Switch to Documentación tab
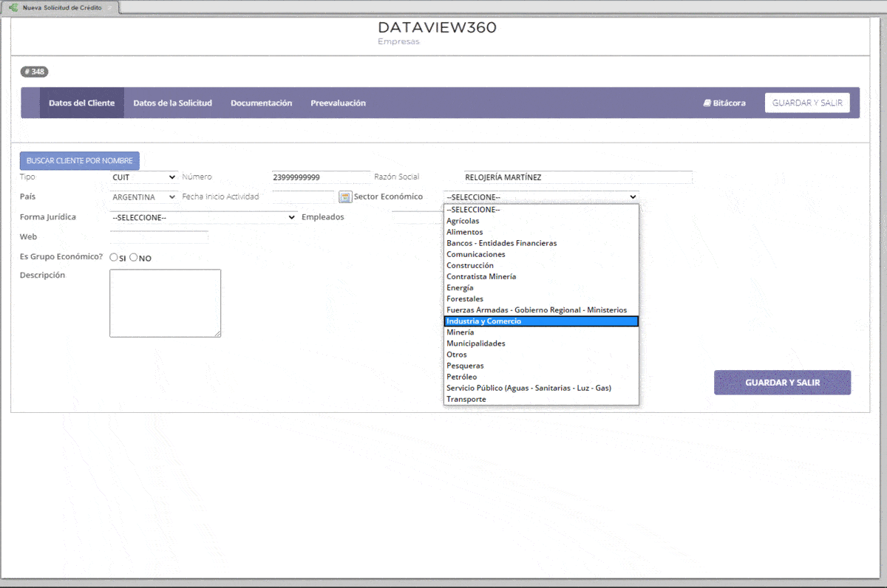The height and width of the screenshot is (588, 887). 262,103
